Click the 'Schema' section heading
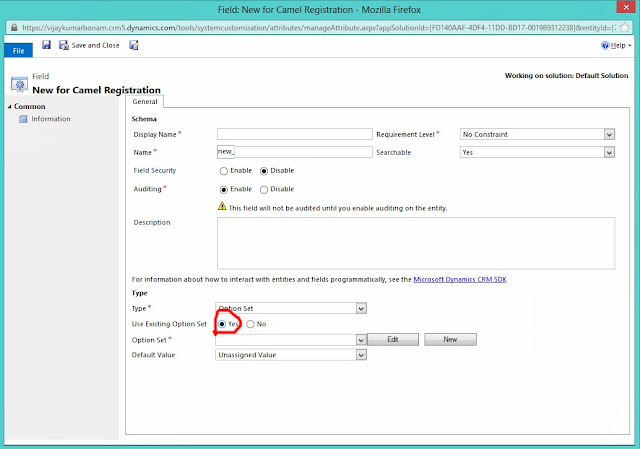This screenshot has height=449, width=640. tap(144, 119)
